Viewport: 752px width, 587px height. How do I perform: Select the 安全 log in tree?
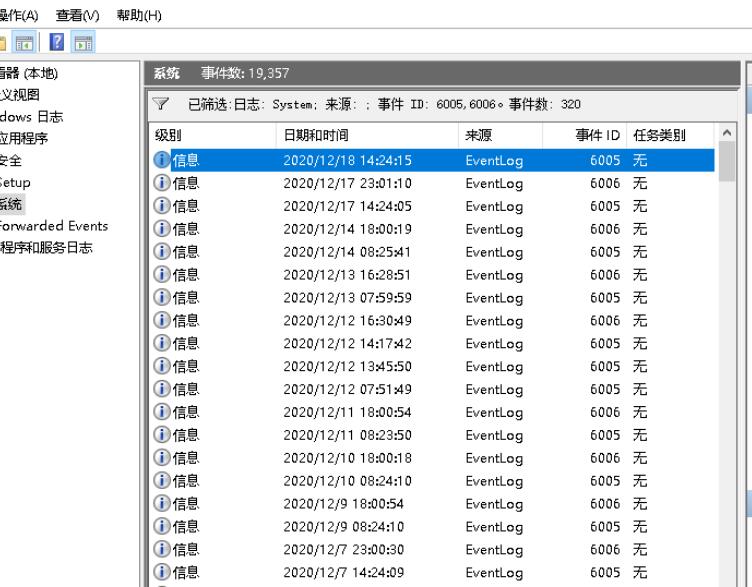11,161
